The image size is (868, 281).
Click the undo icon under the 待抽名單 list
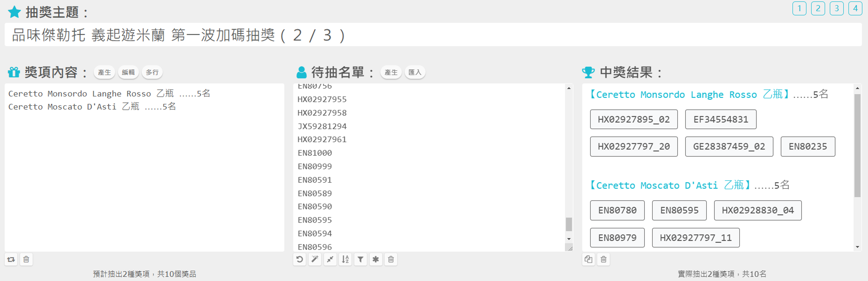(300, 260)
